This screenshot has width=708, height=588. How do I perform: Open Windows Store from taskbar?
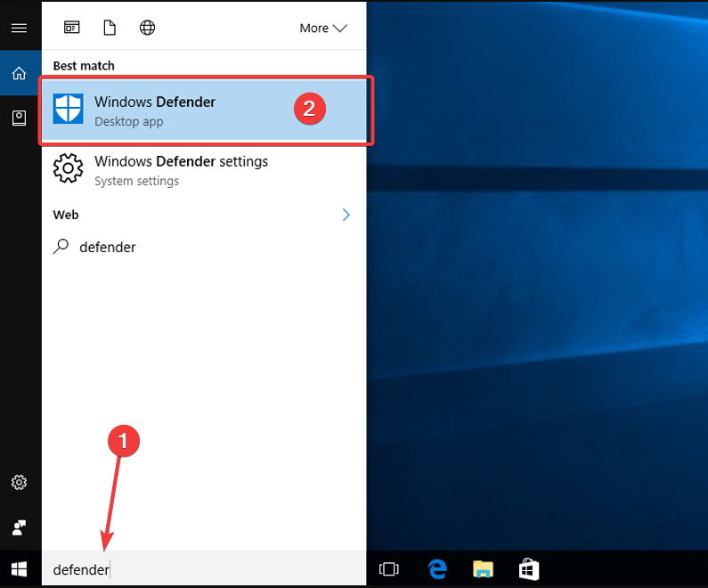click(x=529, y=569)
